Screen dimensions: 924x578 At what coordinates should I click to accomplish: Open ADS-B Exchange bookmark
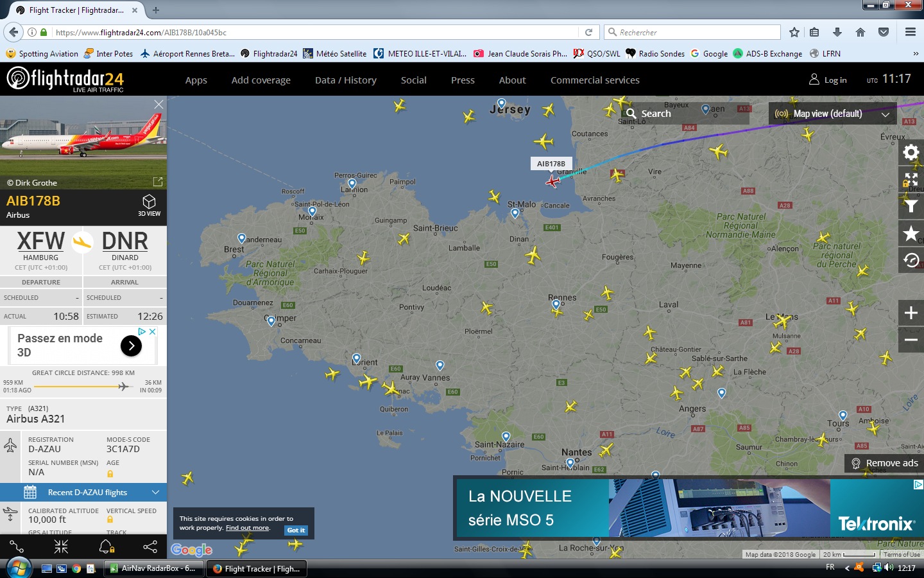click(x=767, y=54)
